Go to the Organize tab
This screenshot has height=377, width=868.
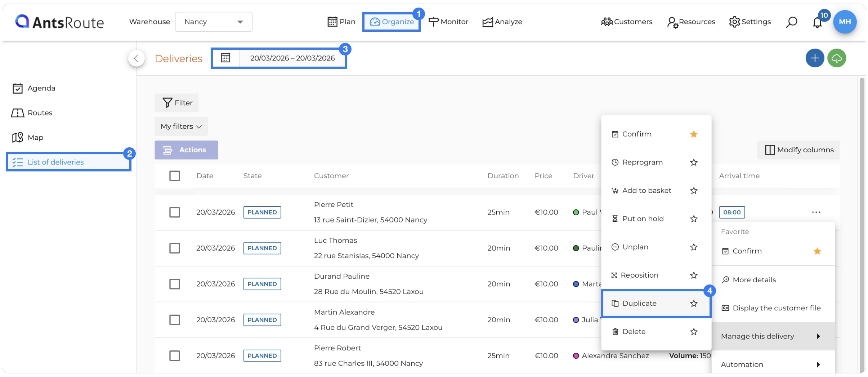click(x=392, y=22)
